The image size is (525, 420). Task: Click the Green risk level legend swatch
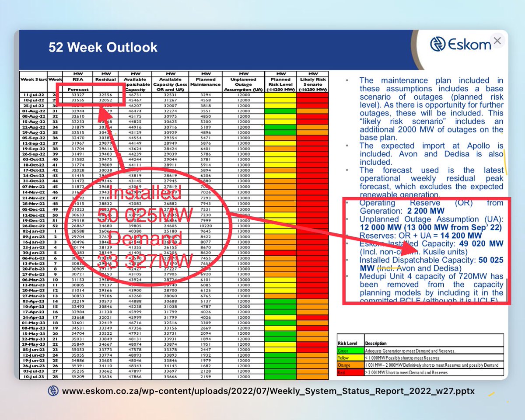pos(350,351)
